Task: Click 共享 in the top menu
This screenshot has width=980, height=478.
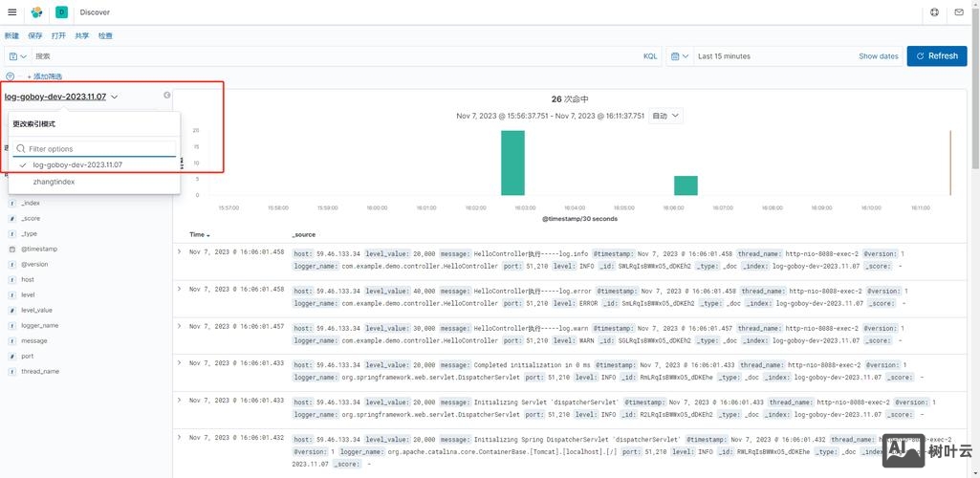Action: [82, 35]
